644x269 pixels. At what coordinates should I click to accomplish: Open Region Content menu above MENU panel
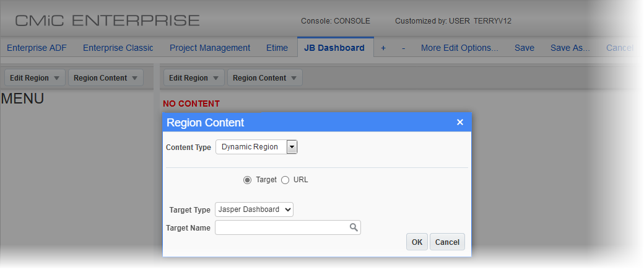click(x=105, y=77)
